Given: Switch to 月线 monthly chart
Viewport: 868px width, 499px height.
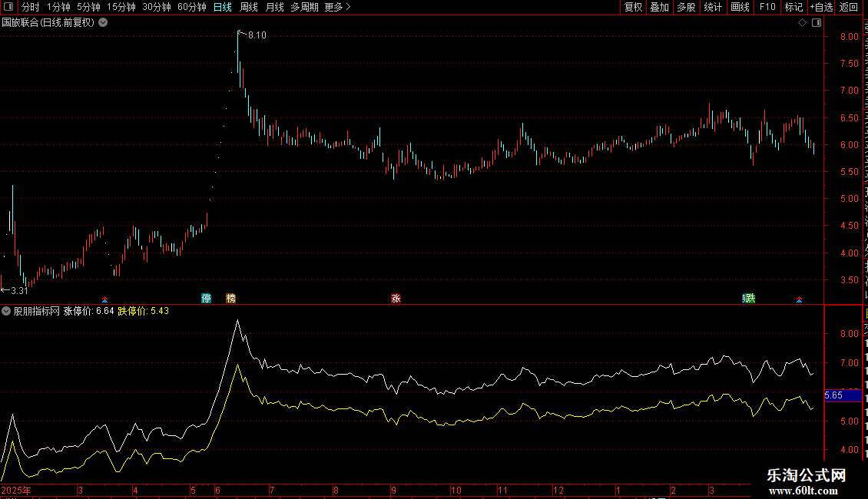Looking at the screenshot, I should [x=274, y=7].
